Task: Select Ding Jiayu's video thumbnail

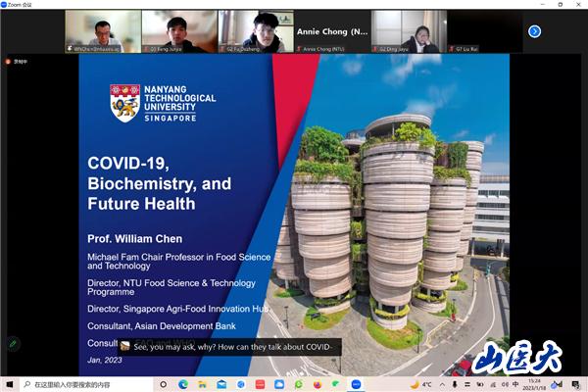Action: click(409, 31)
